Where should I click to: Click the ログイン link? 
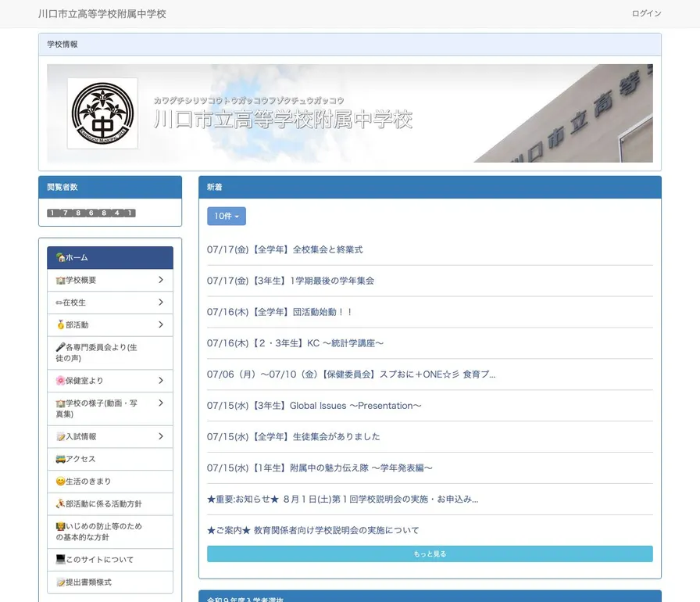646,13
